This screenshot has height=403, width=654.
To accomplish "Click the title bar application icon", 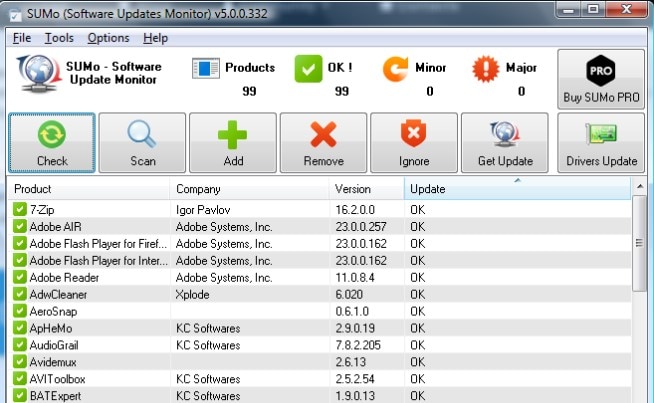I will (15, 15).
